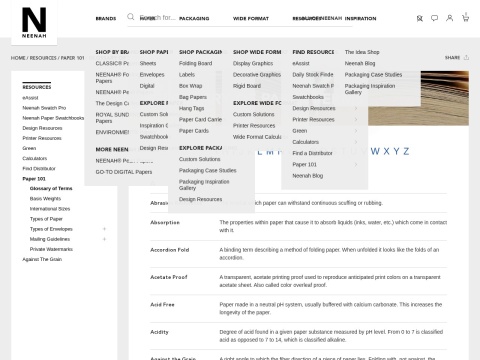Select the Acidity glossary term
Image resolution: width=480 pixels, height=360 pixels.
(x=159, y=332)
